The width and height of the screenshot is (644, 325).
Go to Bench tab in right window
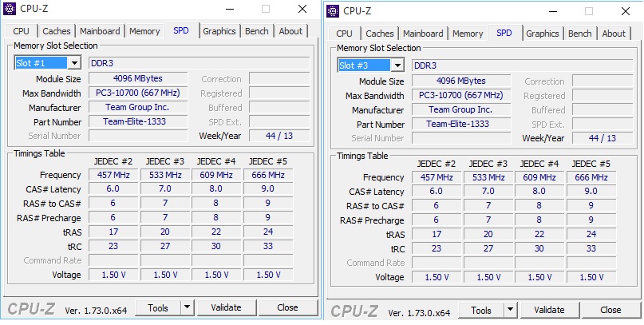pyautogui.click(x=579, y=34)
